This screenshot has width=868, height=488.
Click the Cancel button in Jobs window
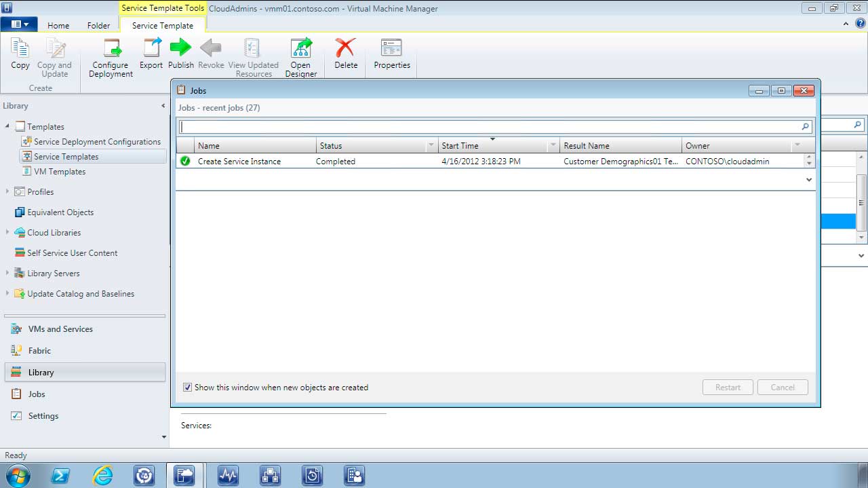(x=783, y=388)
